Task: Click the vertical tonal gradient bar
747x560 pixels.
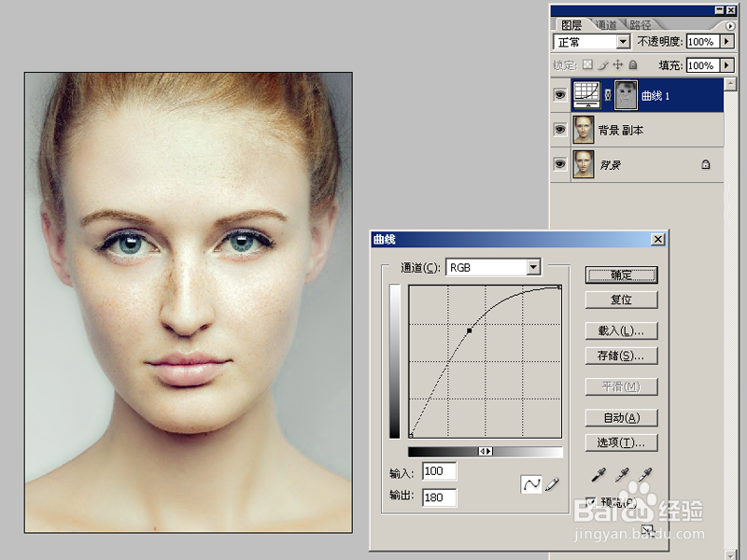Action: [x=394, y=361]
